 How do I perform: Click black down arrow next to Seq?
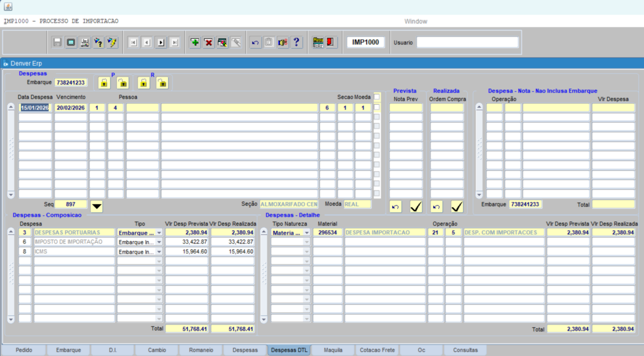[97, 206]
